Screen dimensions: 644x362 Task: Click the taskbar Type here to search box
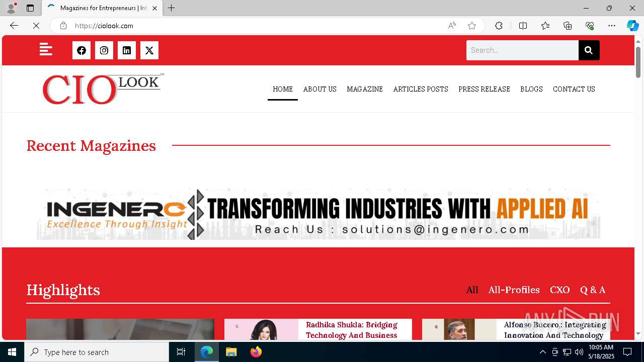(97, 352)
